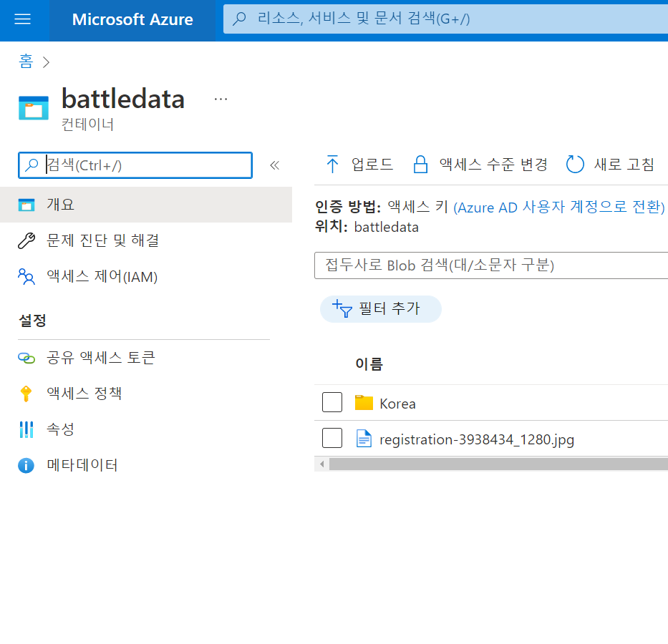Viewport: 668px width, 644px height.
Task: Focus the sidebar 검색(Ctrl+/) search field
Action: [x=135, y=165]
